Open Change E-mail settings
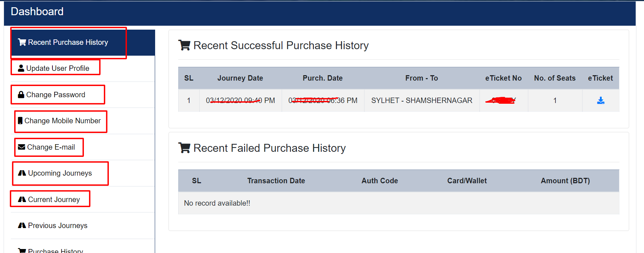Viewport: 644px width, 253px height. coord(51,147)
